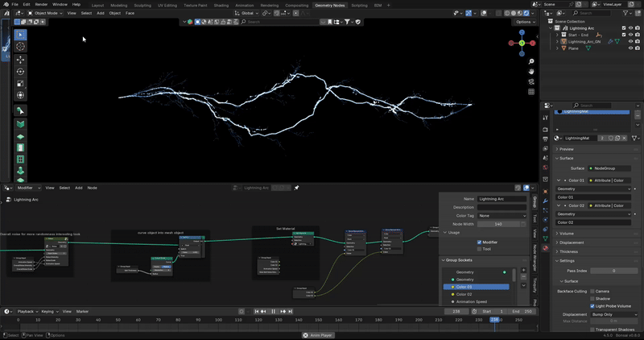The width and height of the screenshot is (644, 340).
Task: Toggle Backface Culling Shadow checkbox
Action: (x=592, y=298)
